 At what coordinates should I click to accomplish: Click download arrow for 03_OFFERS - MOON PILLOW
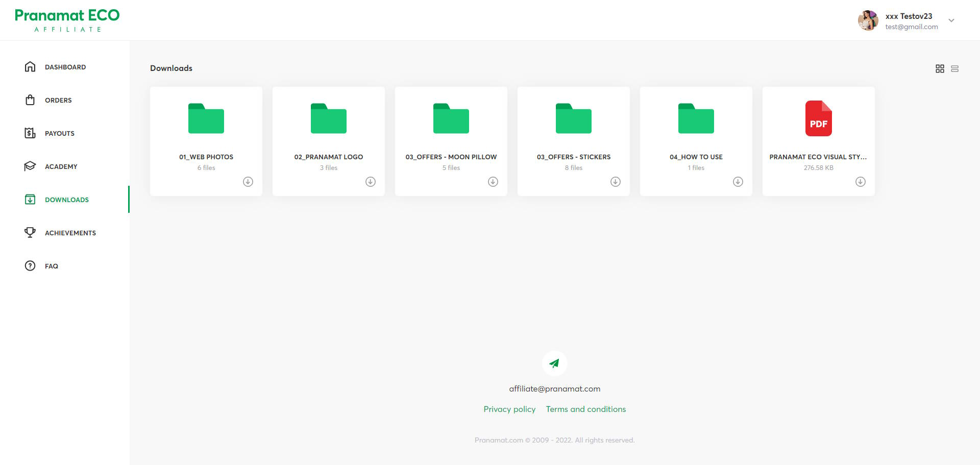[493, 182]
